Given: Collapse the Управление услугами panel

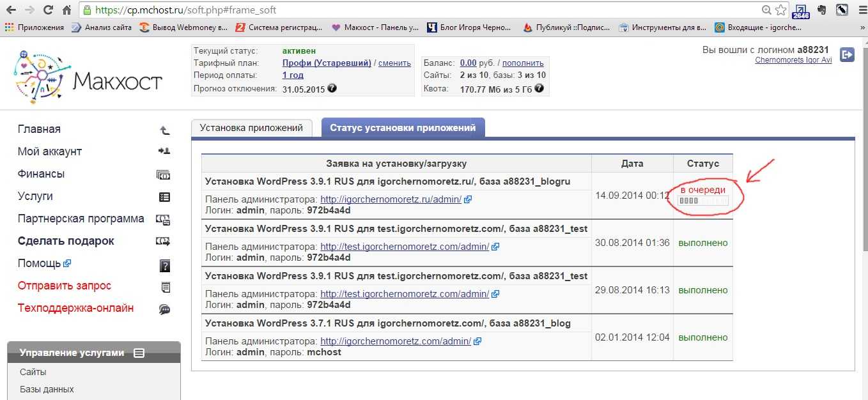Looking at the screenshot, I should click(139, 353).
